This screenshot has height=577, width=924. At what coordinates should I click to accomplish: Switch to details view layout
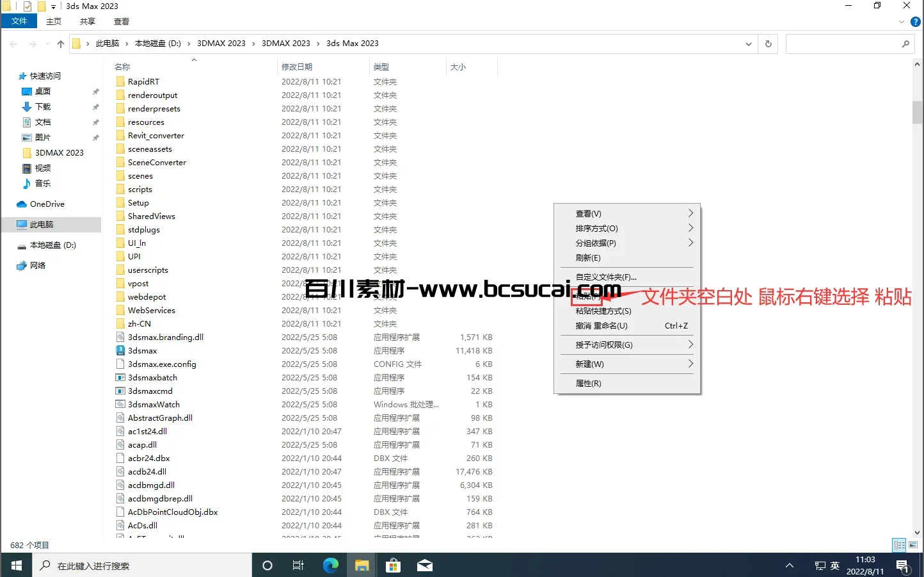[x=899, y=545]
